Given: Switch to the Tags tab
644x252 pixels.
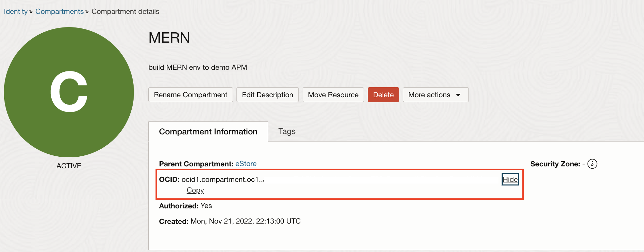Looking at the screenshot, I should pyautogui.click(x=287, y=131).
